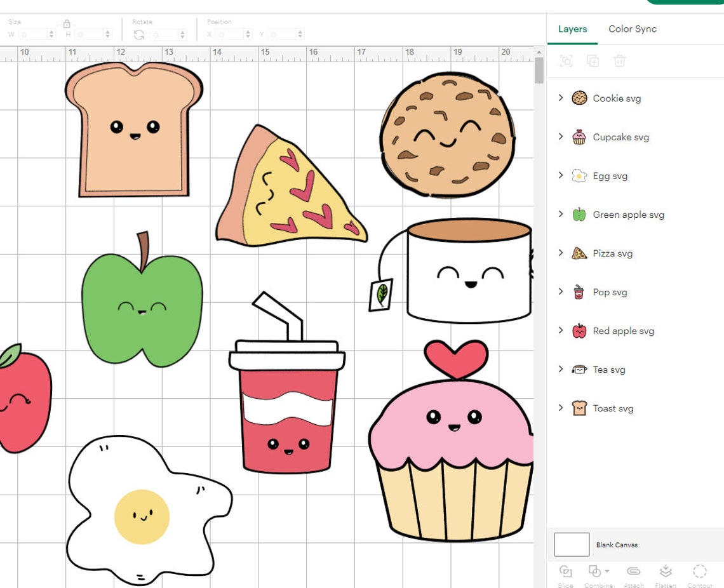Click the Pop layer thumbnail

click(579, 291)
